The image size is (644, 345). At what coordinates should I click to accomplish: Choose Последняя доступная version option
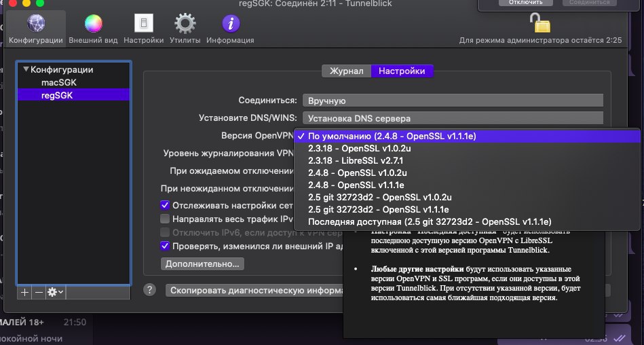tap(467, 222)
